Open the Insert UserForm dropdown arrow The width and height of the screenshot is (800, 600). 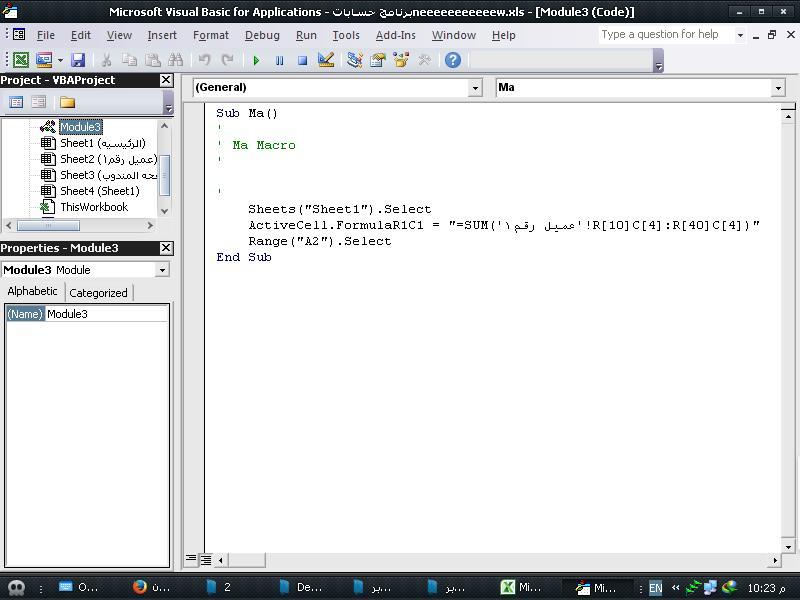[60, 60]
